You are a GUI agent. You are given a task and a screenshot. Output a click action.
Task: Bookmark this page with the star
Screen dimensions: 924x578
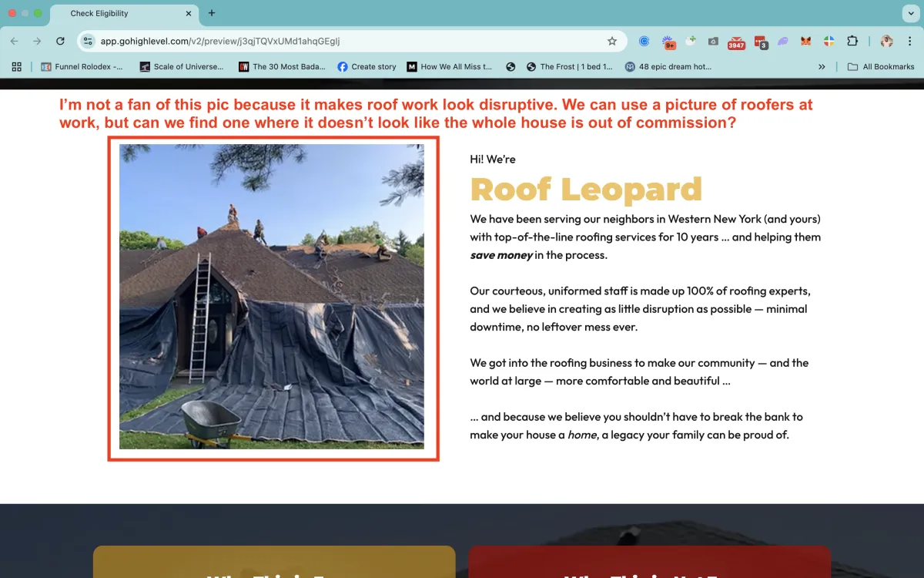tap(612, 41)
